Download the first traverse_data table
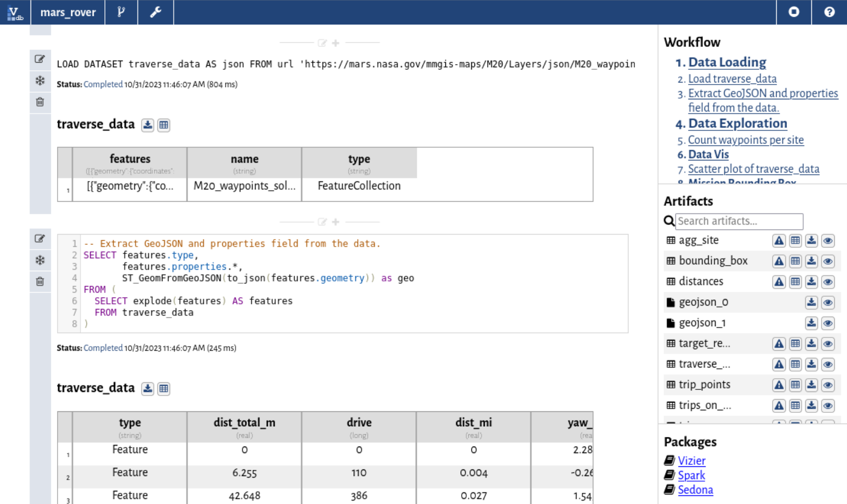The height and width of the screenshot is (504, 847). [x=148, y=125]
